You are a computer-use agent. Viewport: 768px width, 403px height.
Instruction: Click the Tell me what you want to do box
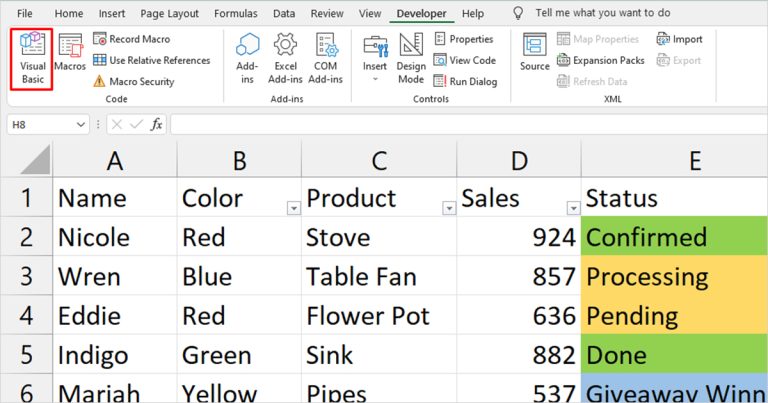coord(602,13)
